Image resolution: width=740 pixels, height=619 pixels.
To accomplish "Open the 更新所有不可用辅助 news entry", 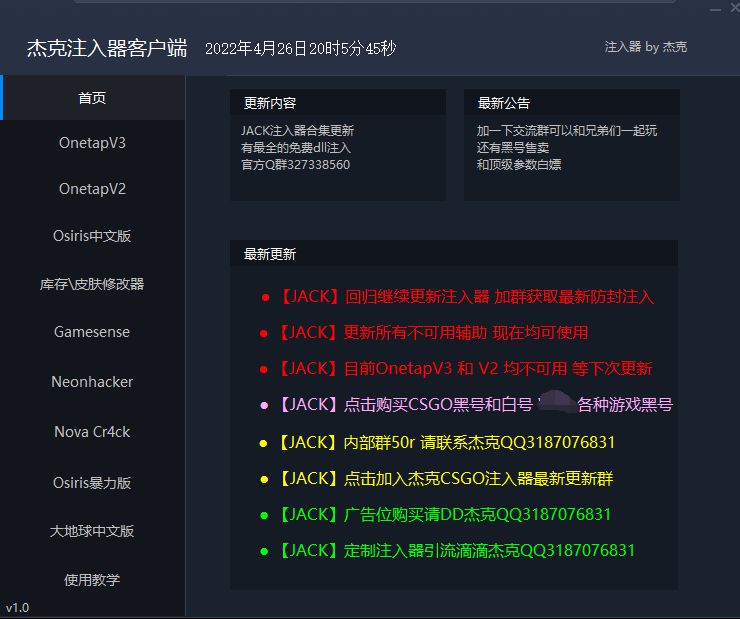I will click(x=431, y=333).
